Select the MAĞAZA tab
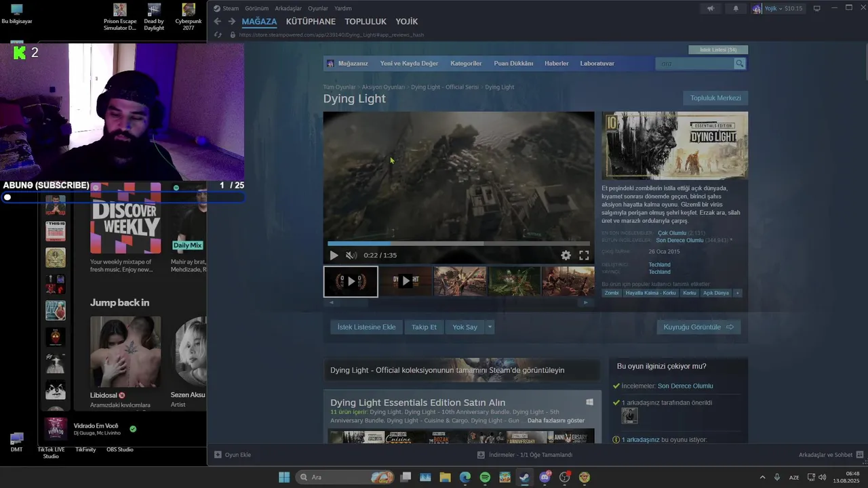Viewport: 868px width, 488px height. (x=259, y=22)
